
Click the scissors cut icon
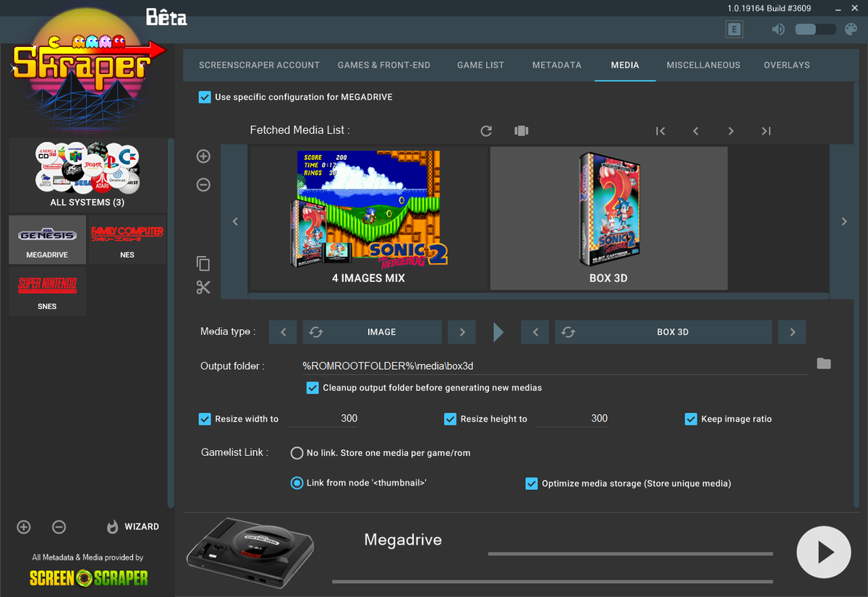203,287
